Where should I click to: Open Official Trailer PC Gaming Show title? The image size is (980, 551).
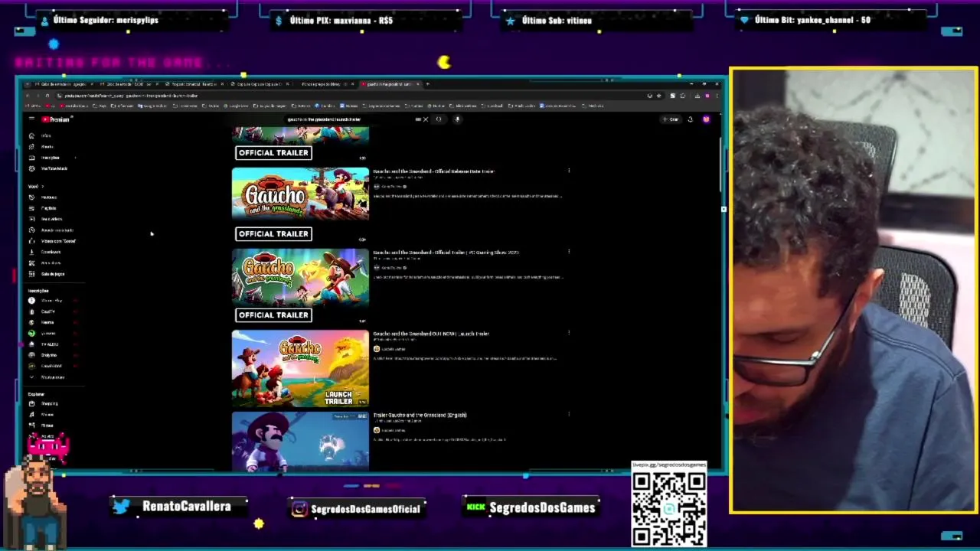click(446, 253)
